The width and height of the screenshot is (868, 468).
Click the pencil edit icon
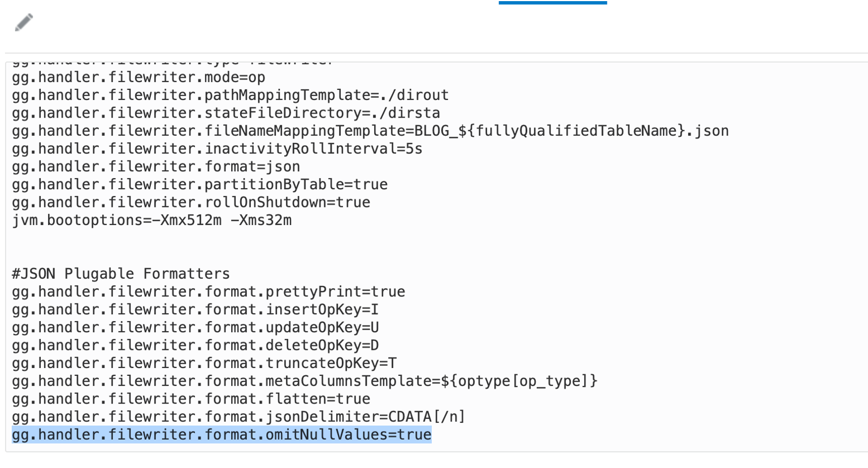click(24, 23)
